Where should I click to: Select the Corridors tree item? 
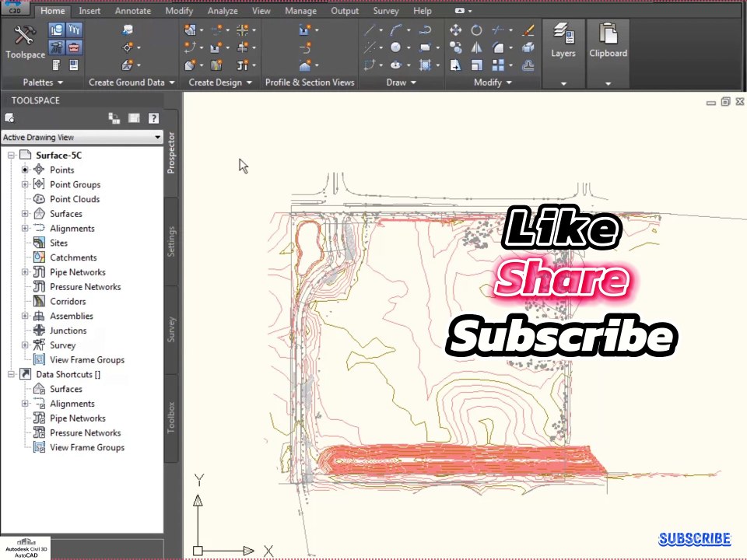pos(68,301)
